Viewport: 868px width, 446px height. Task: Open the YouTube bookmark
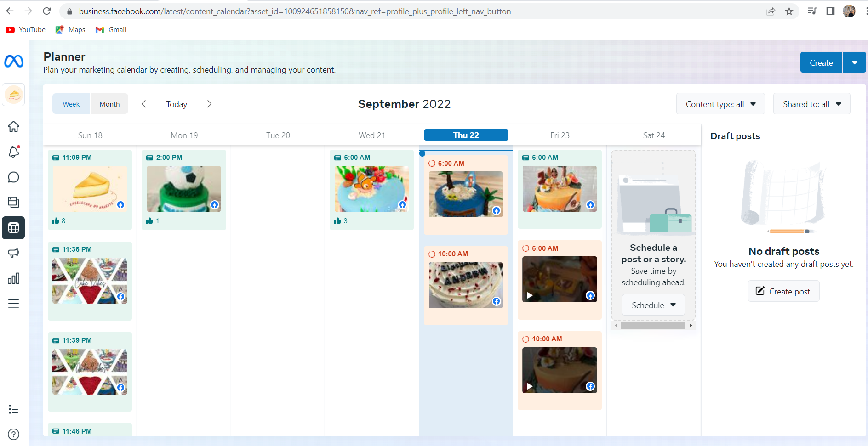tap(26, 30)
